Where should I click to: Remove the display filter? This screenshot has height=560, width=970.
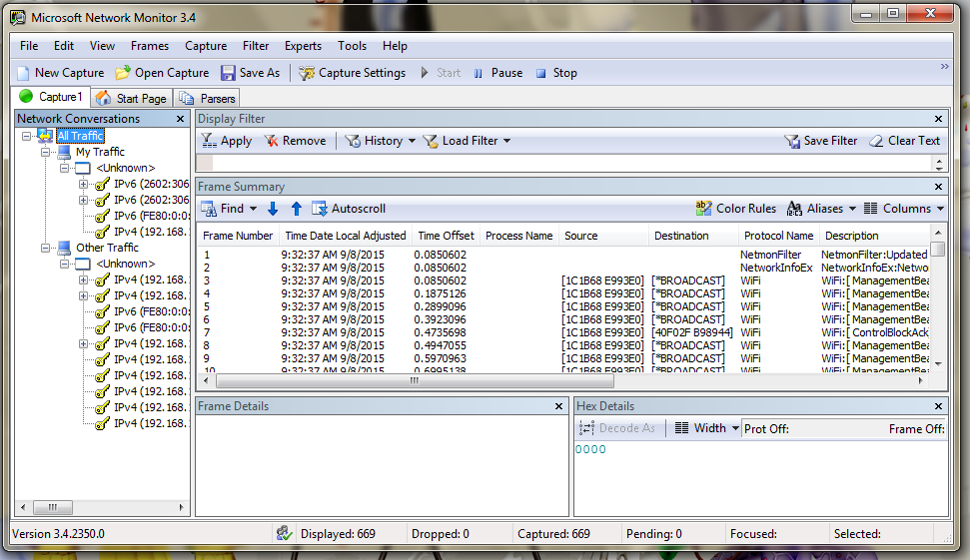pos(295,141)
